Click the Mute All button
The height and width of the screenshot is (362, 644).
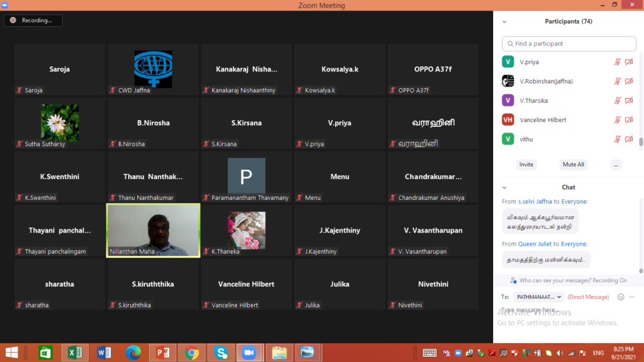(574, 165)
